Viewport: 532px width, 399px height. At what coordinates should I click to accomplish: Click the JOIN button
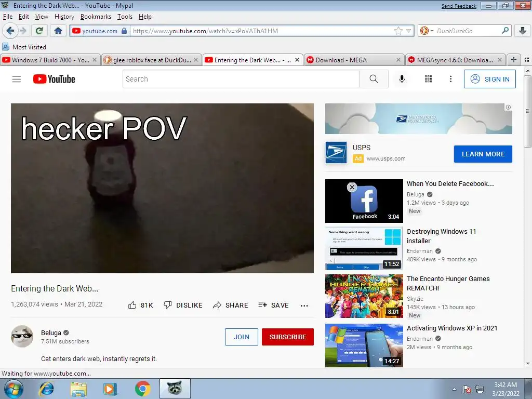tap(241, 337)
